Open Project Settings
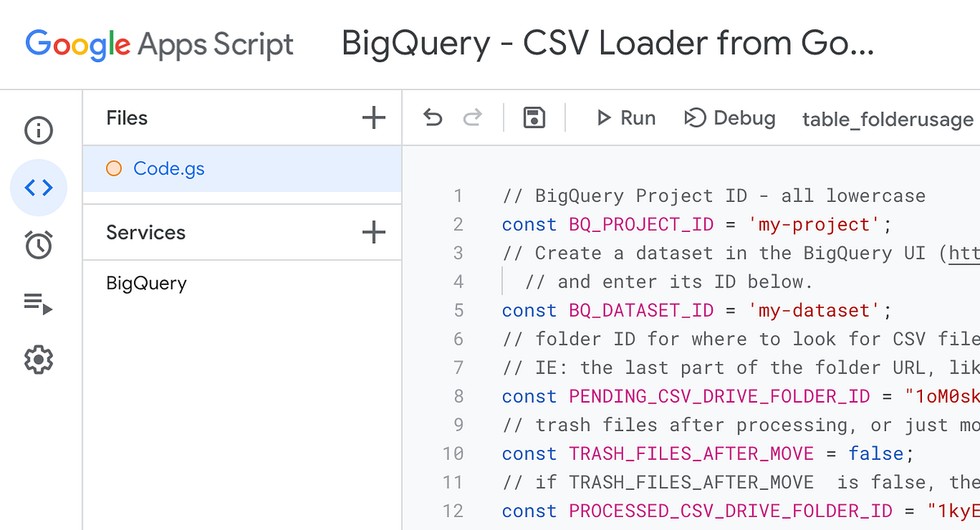Image resolution: width=980 pixels, height=530 pixels. point(38,359)
